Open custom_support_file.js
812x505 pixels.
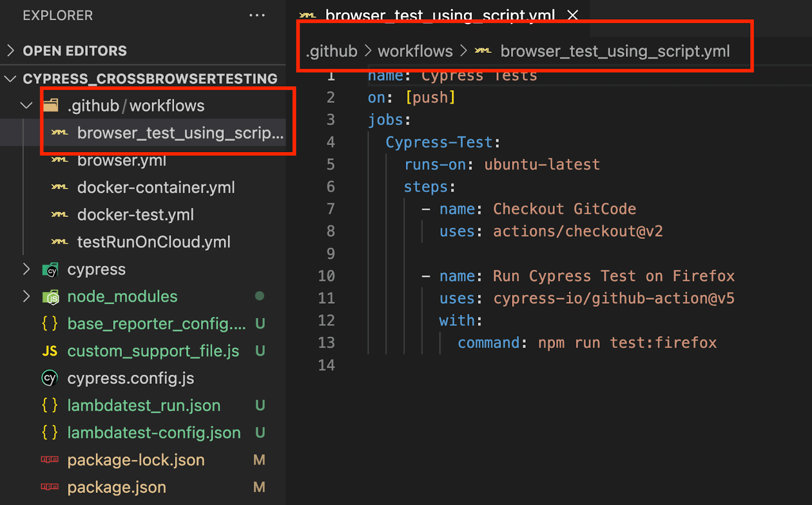(x=153, y=351)
